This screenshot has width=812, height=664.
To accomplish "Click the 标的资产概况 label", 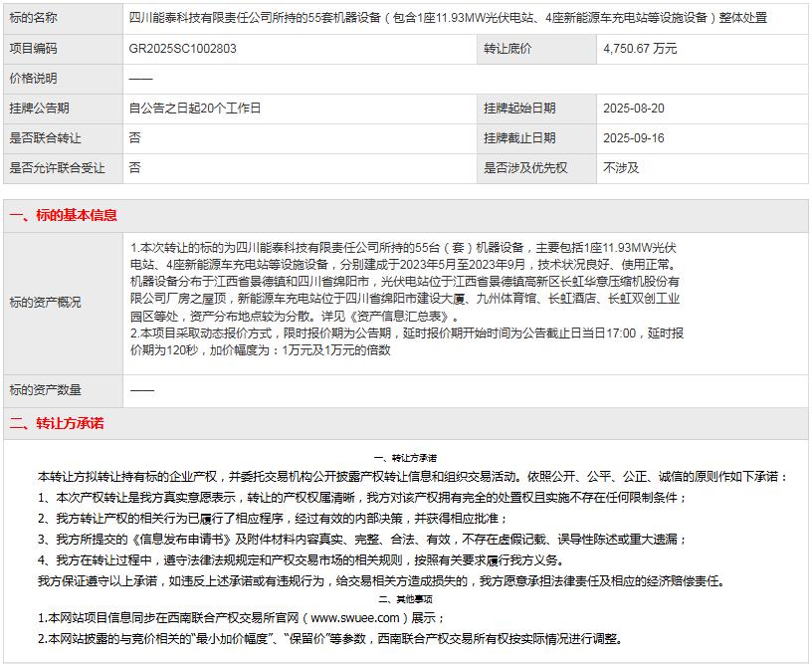I will coord(45,303).
